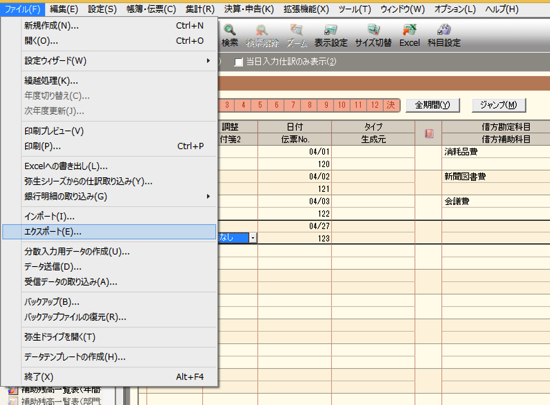Screen dimensions: 550x405
Task: Select the 決 closing period tab
Action: point(391,105)
